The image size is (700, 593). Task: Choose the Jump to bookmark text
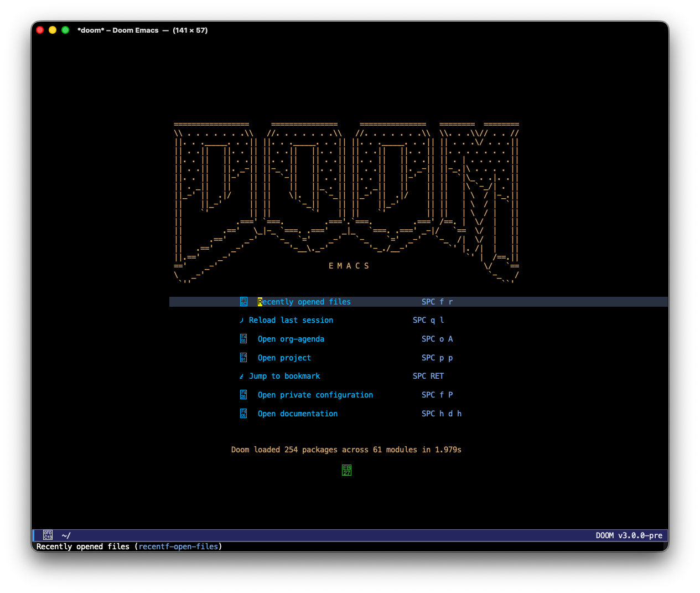[284, 377]
